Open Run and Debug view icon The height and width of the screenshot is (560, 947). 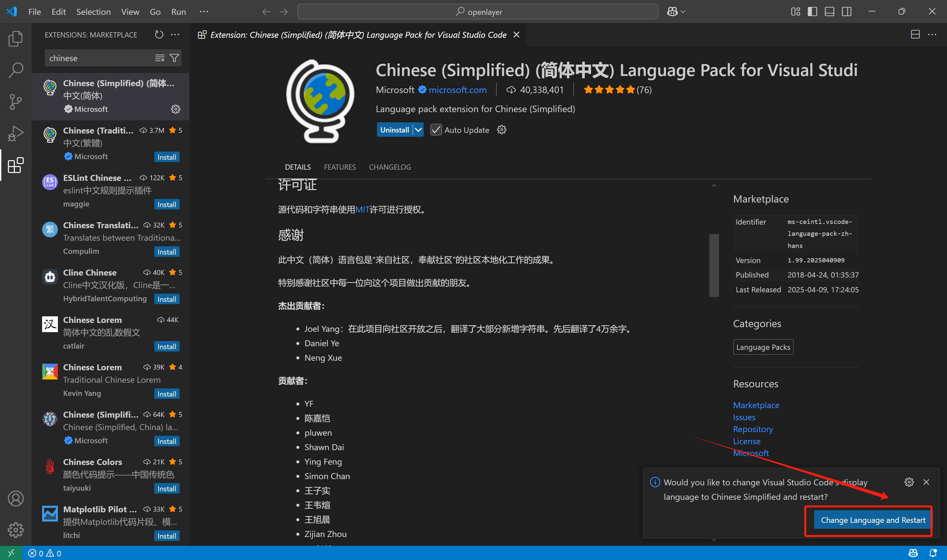pos(15,133)
